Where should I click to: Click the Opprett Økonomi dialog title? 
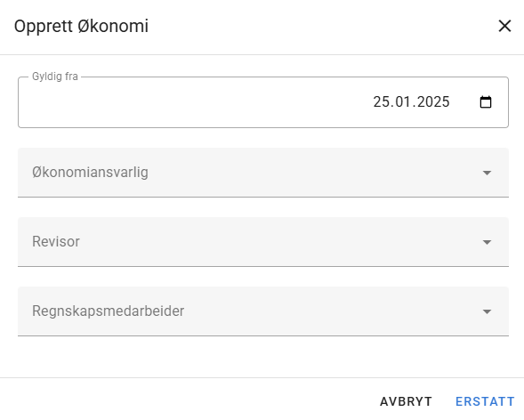(x=81, y=26)
